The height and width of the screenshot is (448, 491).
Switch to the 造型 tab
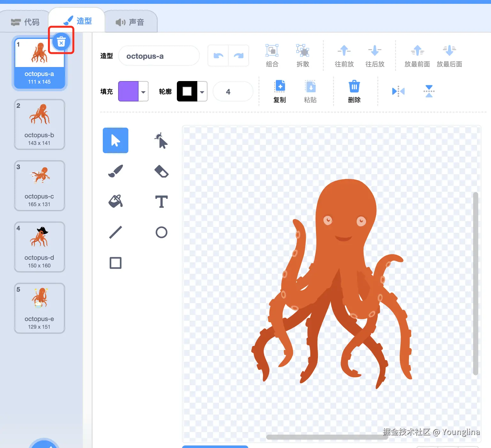tap(77, 21)
